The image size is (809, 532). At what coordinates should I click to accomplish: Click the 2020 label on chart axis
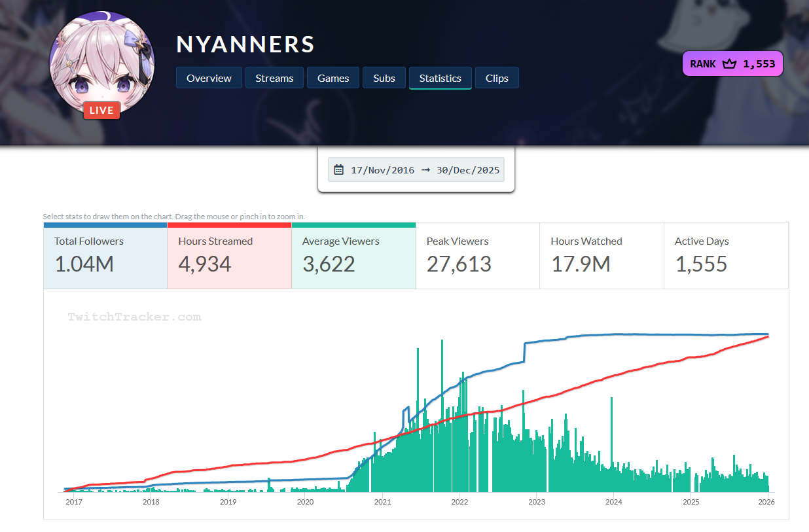click(x=305, y=502)
